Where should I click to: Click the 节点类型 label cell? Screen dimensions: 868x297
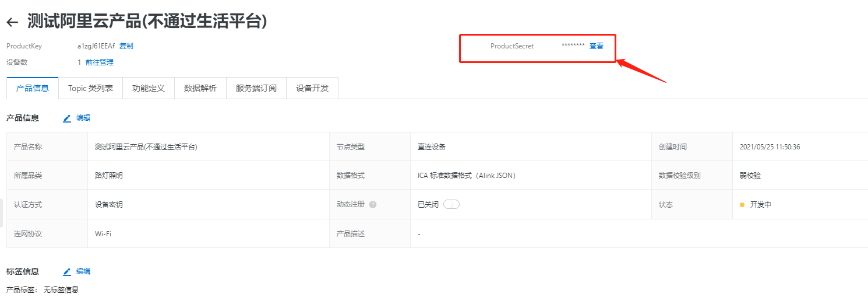pyautogui.click(x=370, y=147)
